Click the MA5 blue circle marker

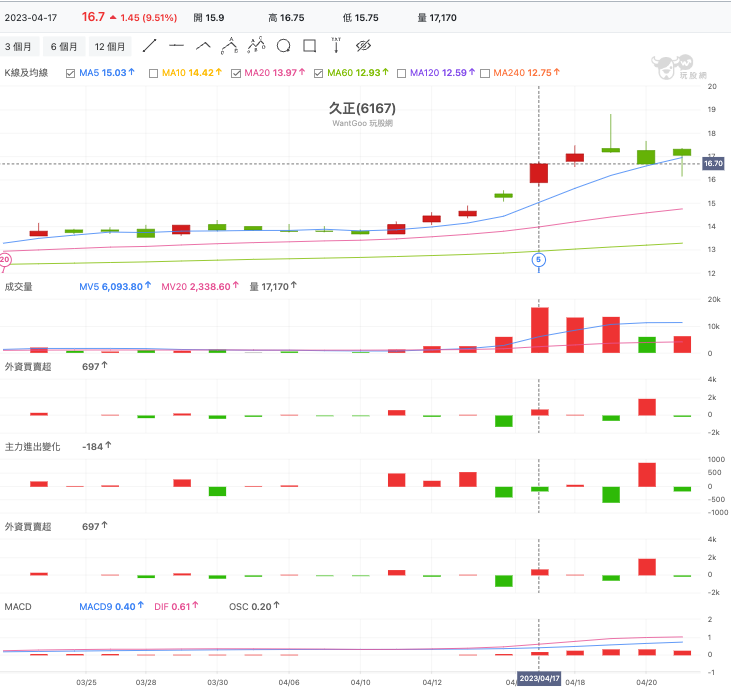538,260
